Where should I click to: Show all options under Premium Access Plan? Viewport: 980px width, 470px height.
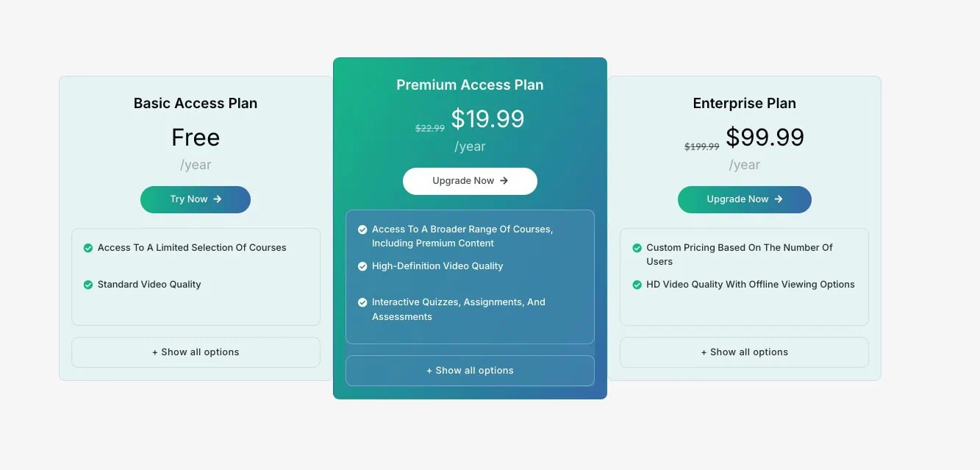[470, 370]
